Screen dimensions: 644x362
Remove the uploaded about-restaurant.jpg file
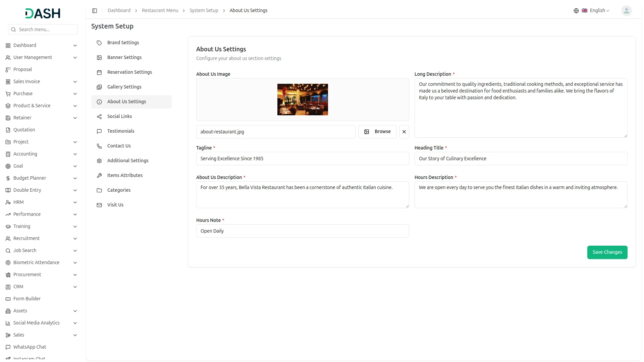(x=404, y=132)
